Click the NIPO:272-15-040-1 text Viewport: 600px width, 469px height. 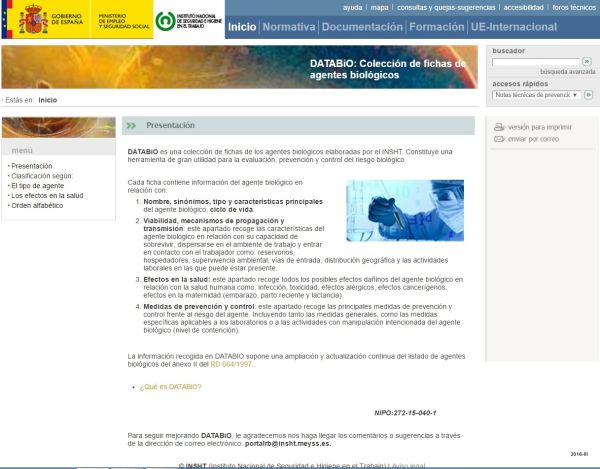(405, 413)
